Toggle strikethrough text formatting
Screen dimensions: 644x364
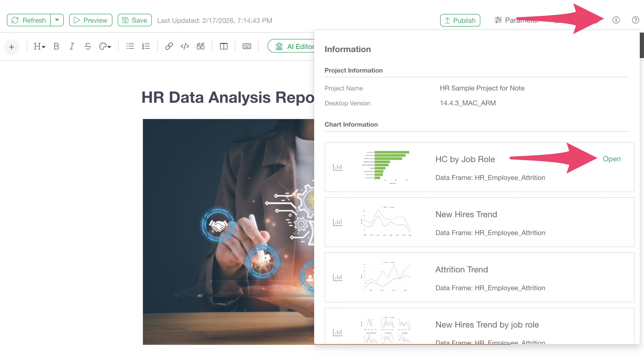(88, 46)
